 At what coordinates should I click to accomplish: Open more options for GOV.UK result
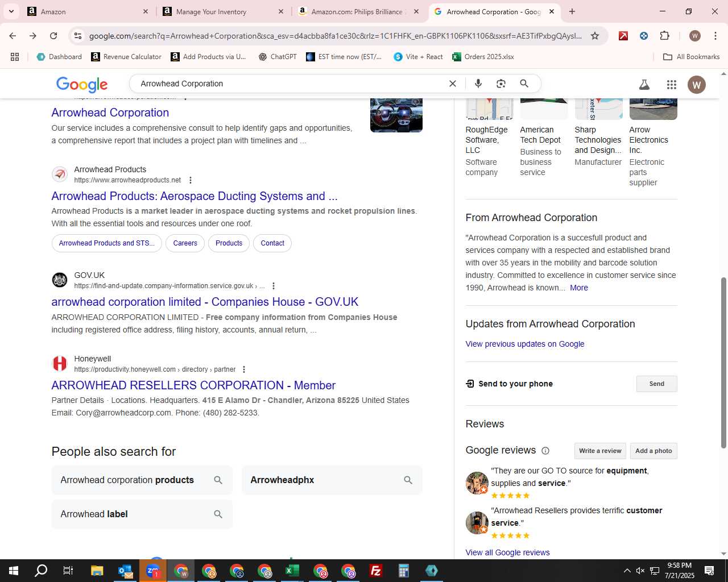tap(274, 286)
